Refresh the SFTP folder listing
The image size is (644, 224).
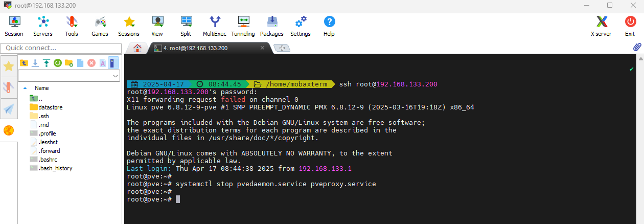58,63
